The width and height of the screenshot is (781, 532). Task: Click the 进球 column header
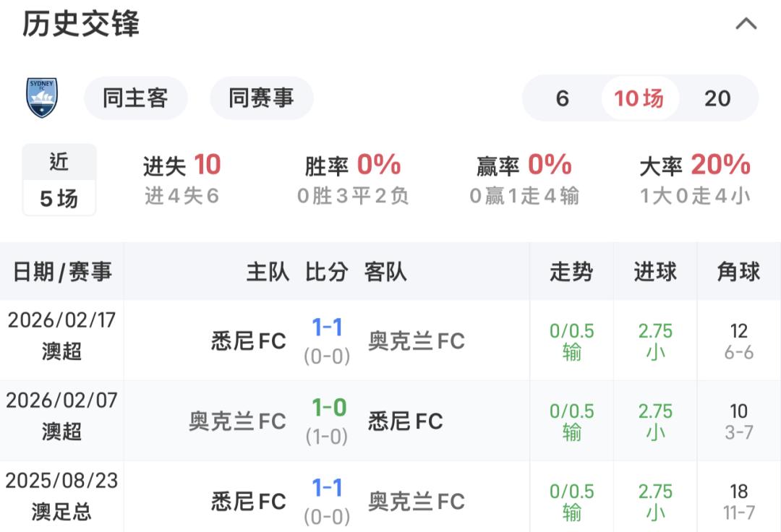click(655, 272)
